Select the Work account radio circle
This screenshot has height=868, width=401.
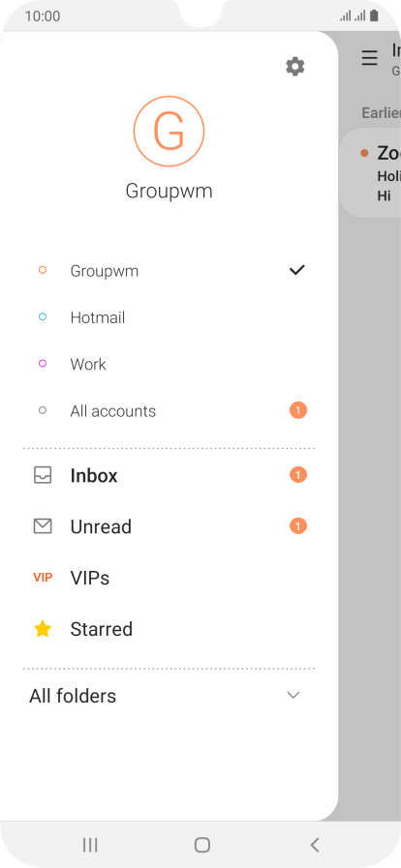pos(43,363)
